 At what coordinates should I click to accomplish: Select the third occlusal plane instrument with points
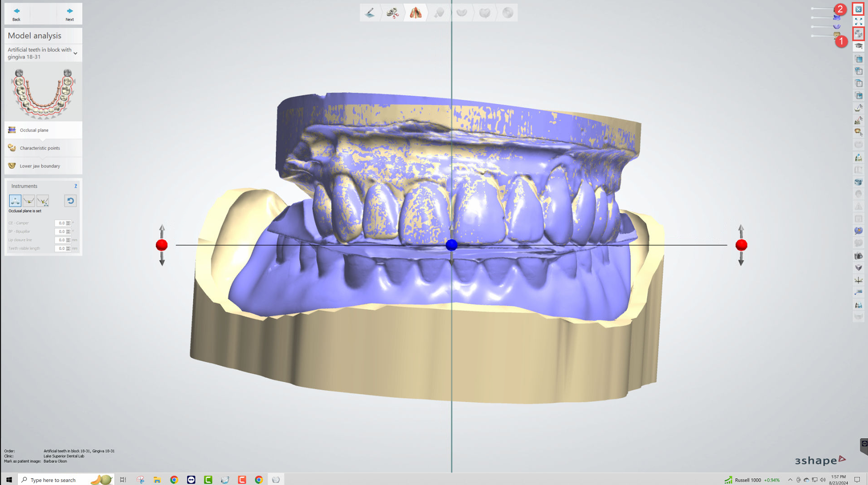(43, 201)
